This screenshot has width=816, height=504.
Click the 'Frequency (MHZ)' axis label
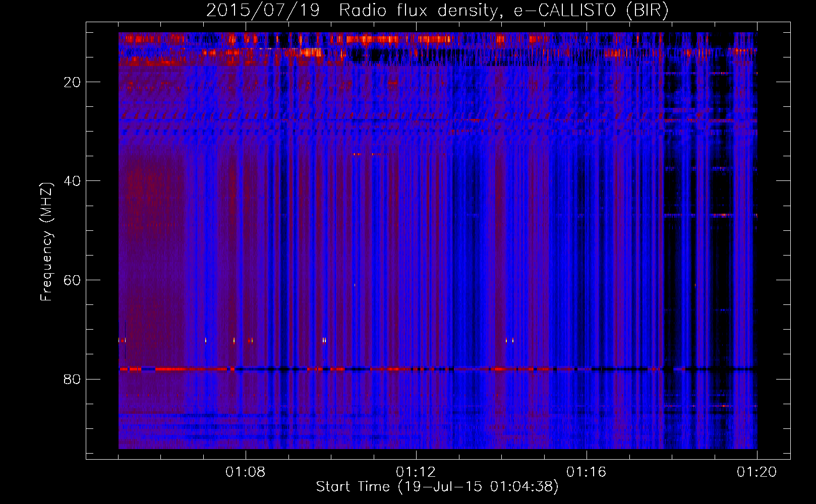tap(46, 242)
